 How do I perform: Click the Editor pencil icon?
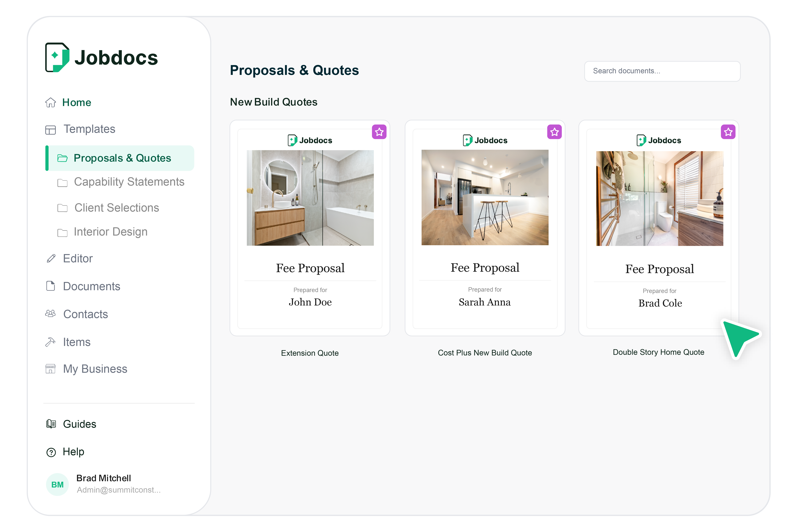pos(51,259)
